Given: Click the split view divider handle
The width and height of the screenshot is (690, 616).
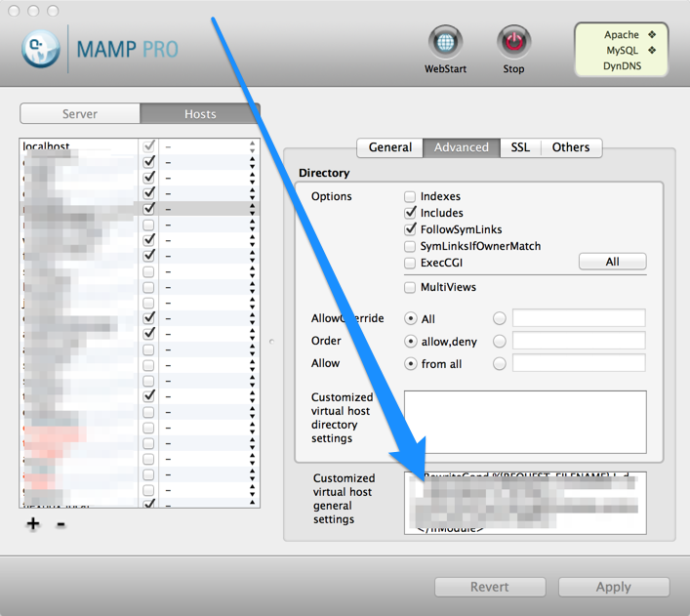Looking at the screenshot, I should 271,342.
